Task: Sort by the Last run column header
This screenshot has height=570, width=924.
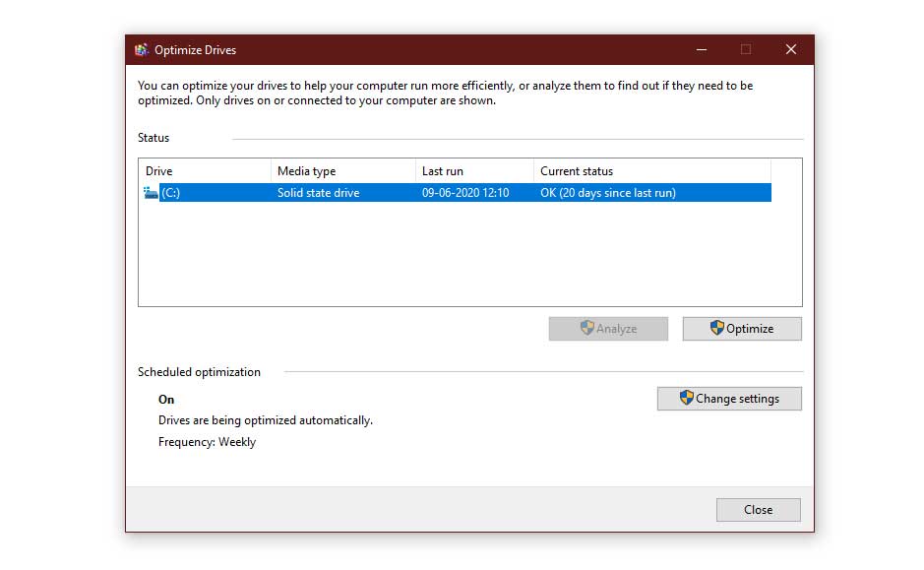Action: (x=474, y=171)
